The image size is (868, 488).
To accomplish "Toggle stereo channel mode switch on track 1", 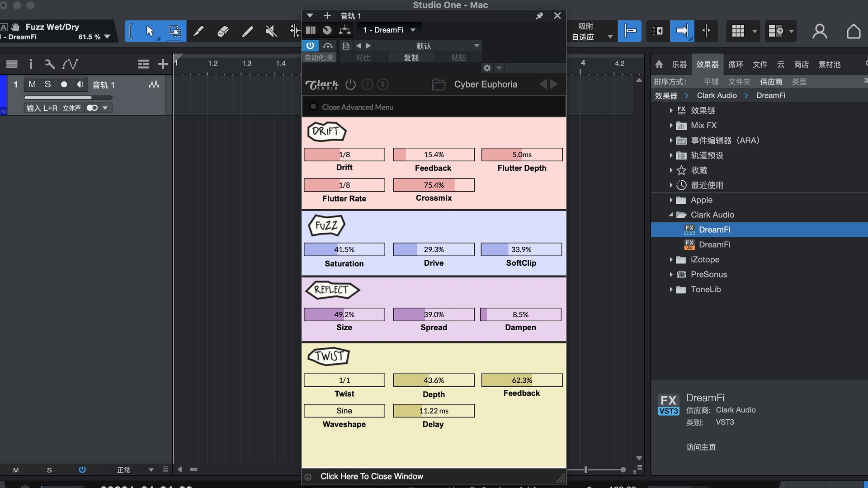I will 92,108.
